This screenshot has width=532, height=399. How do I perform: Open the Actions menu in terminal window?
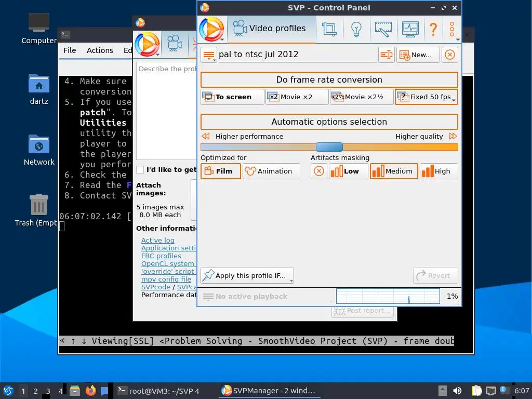tap(100, 50)
